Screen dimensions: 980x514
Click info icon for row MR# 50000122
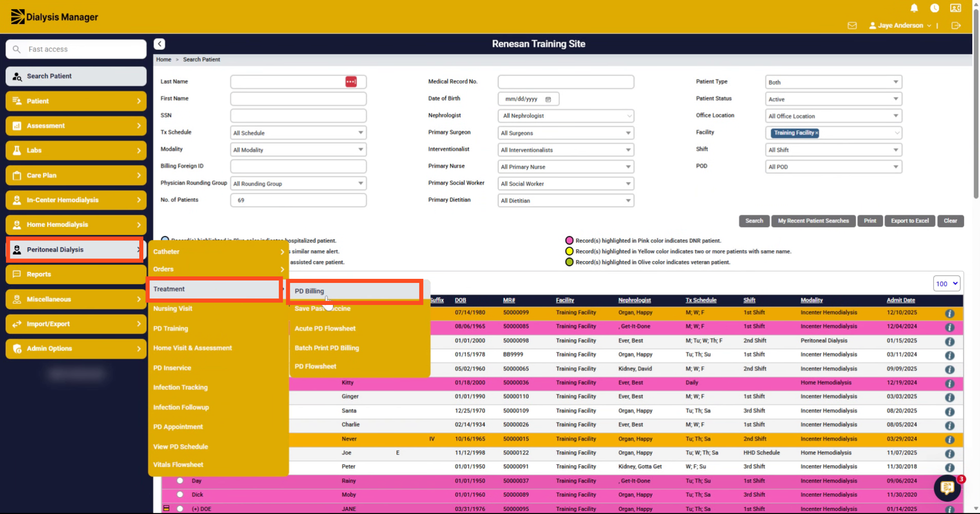coord(950,454)
